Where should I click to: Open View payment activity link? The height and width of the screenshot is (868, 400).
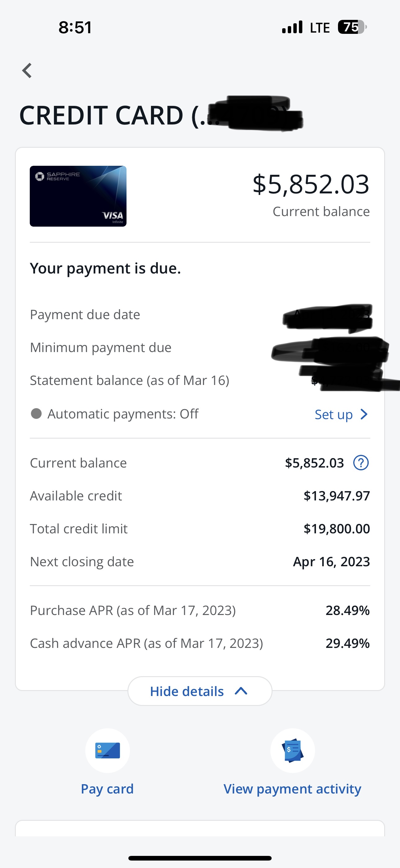(x=292, y=789)
